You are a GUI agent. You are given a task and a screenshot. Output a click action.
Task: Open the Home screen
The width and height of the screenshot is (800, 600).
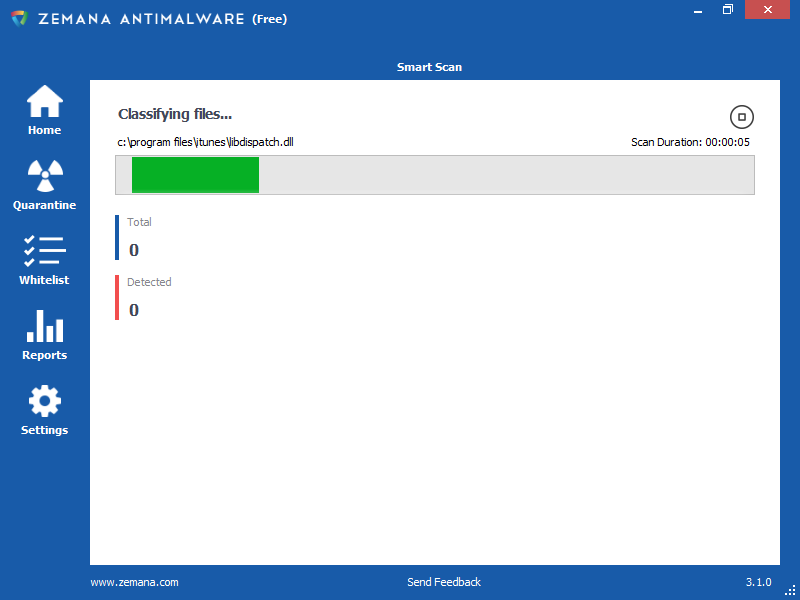pyautogui.click(x=44, y=110)
